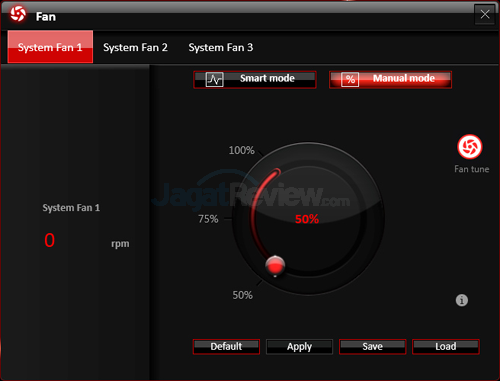Close the Fan window
Image resolution: width=500 pixels, height=381 pixels.
coord(485,14)
